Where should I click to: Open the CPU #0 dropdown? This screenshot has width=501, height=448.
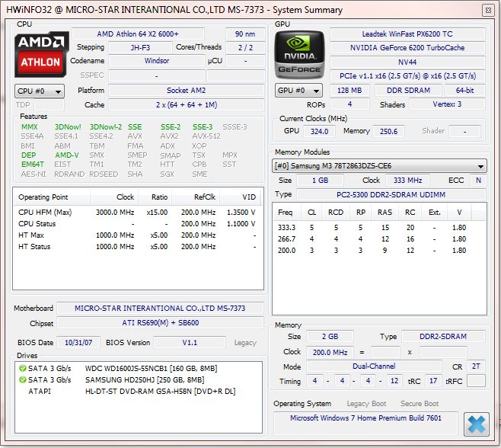(40, 91)
